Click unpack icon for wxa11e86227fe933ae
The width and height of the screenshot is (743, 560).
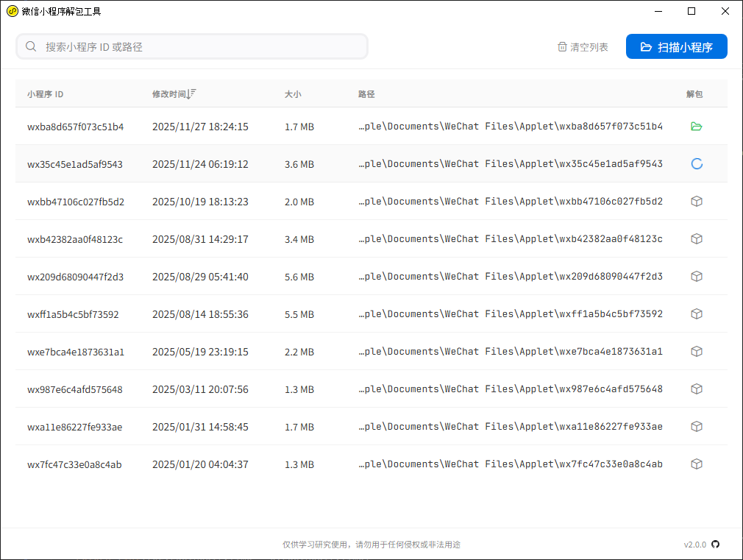(696, 427)
